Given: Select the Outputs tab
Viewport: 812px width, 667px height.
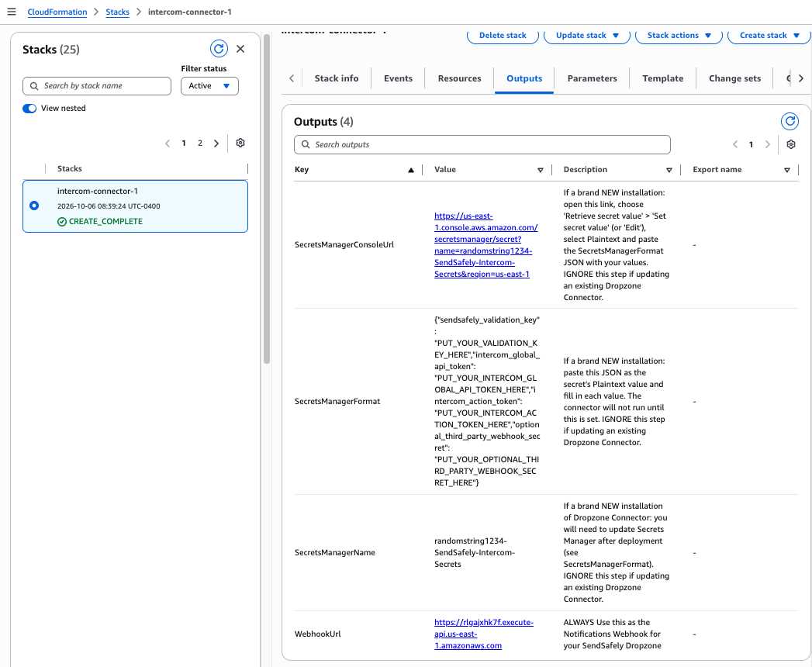Looking at the screenshot, I should (x=524, y=78).
